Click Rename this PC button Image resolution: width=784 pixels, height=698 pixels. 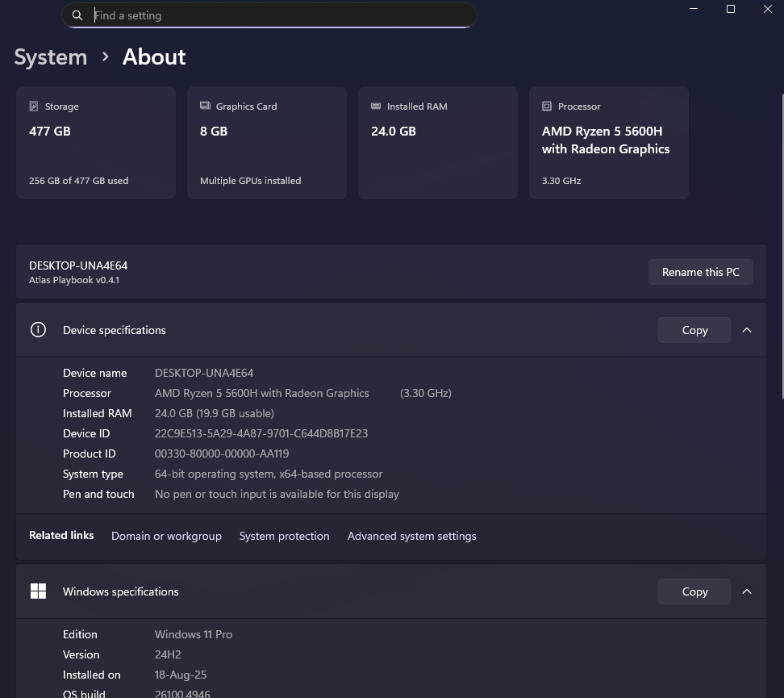point(700,272)
